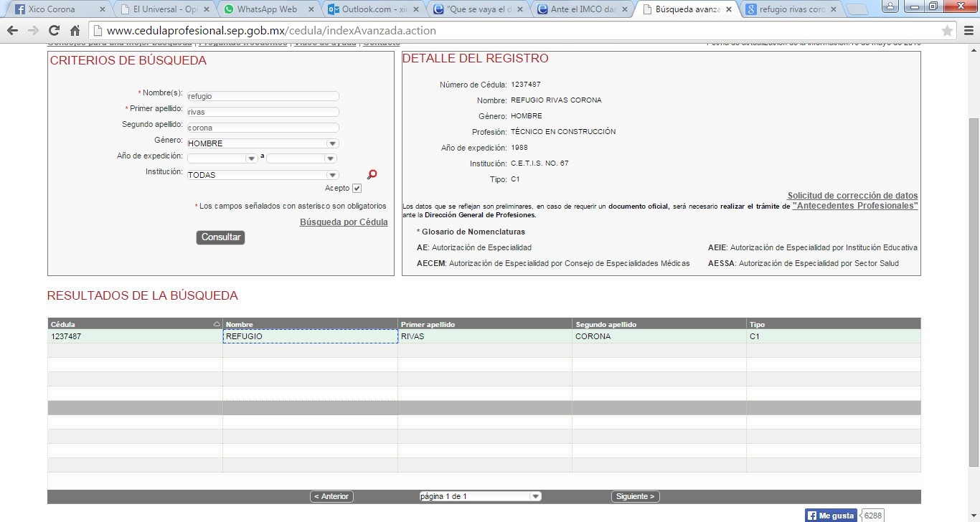This screenshot has width=980, height=522.
Task: Click the vertical page scrollbar
Action: [x=974, y=287]
